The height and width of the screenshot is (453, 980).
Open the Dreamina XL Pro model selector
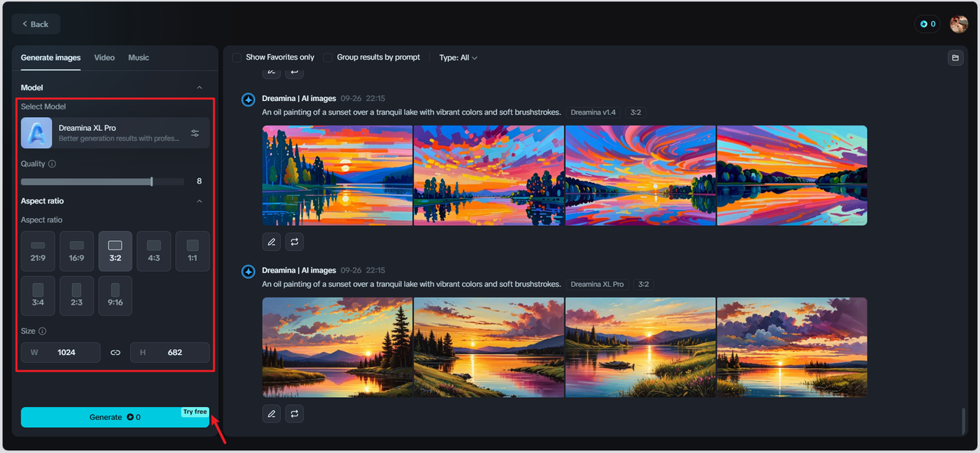pyautogui.click(x=115, y=133)
